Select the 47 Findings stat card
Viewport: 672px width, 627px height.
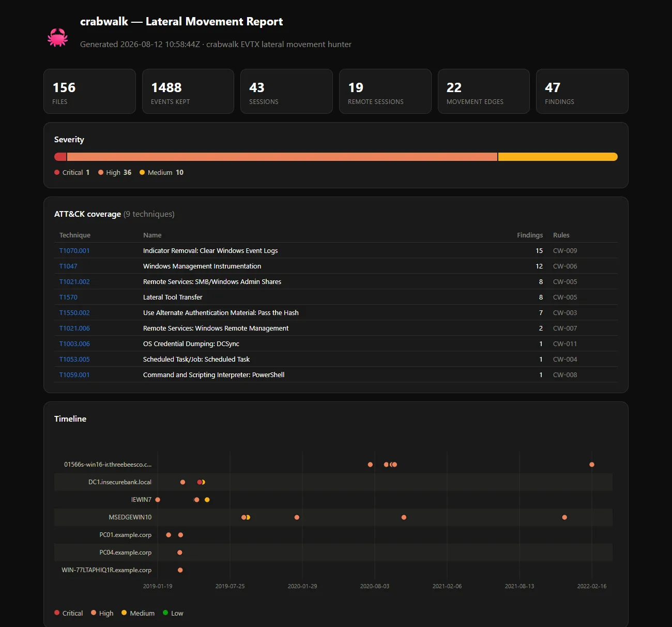pyautogui.click(x=582, y=92)
